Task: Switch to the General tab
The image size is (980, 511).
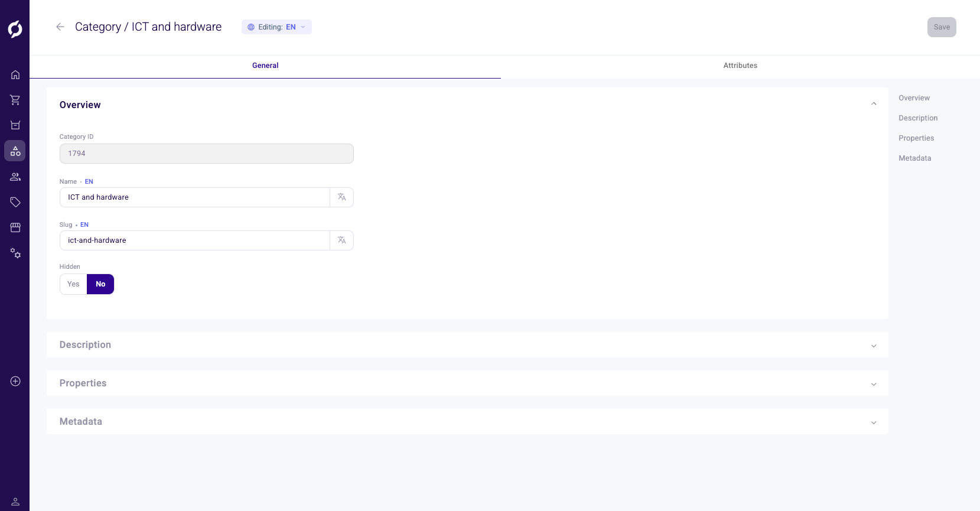Action: (x=265, y=66)
